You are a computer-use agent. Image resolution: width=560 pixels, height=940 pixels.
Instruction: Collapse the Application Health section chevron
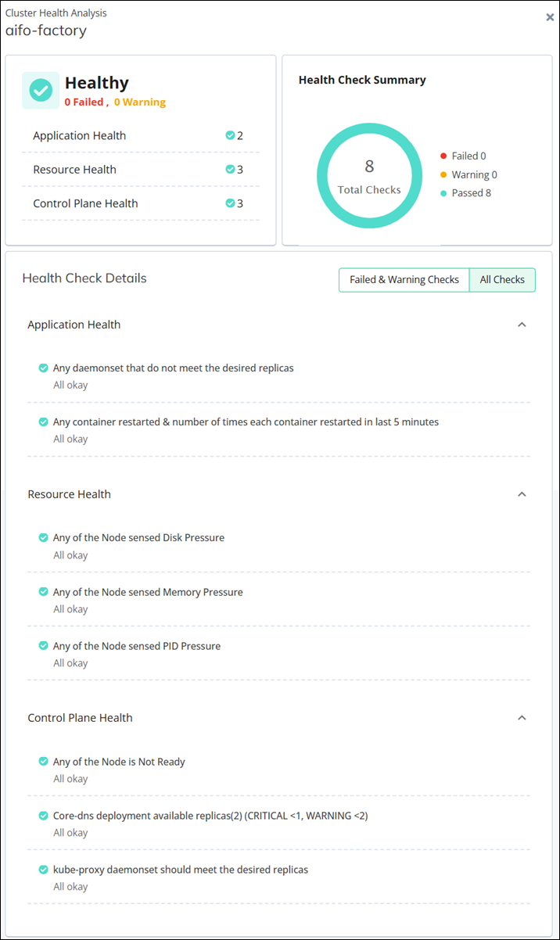522,324
